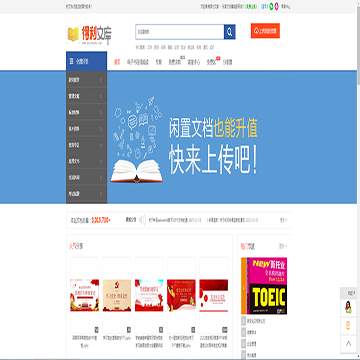Click the red badge on the sixth navigation tab
360x360 pixels.
[218, 58]
